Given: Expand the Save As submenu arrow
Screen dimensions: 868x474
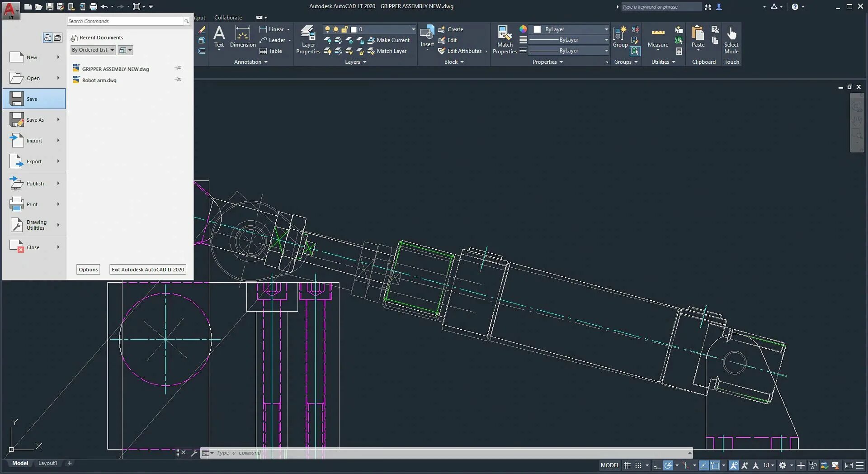Looking at the screenshot, I should point(58,119).
